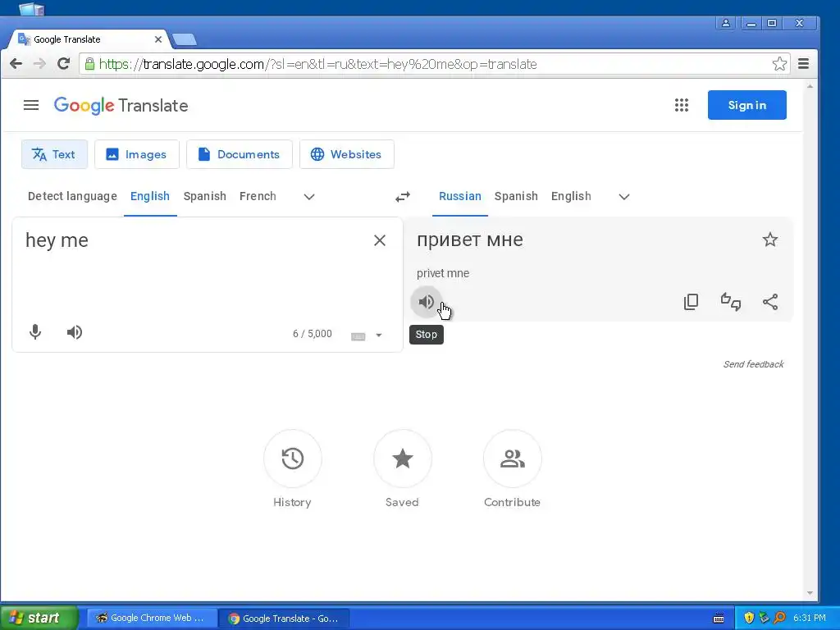840x630 pixels.
Task: Select French as source language
Action: pyautogui.click(x=258, y=196)
